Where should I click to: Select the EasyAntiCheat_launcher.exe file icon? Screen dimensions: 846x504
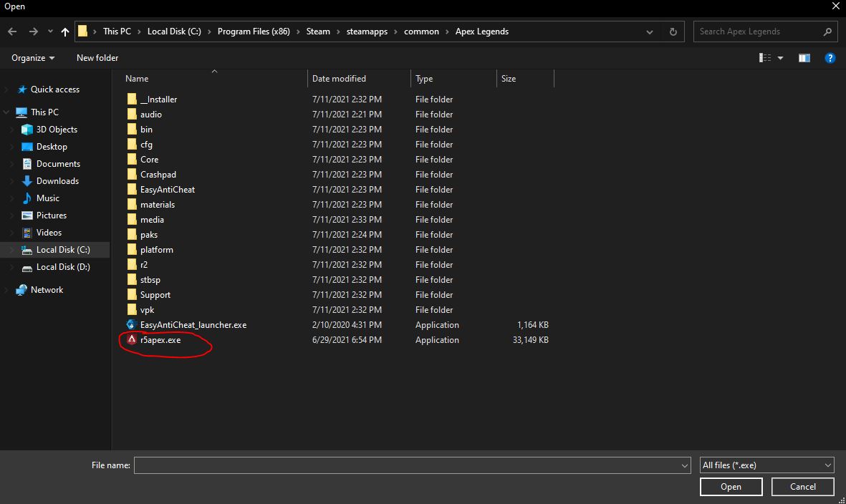(x=131, y=324)
